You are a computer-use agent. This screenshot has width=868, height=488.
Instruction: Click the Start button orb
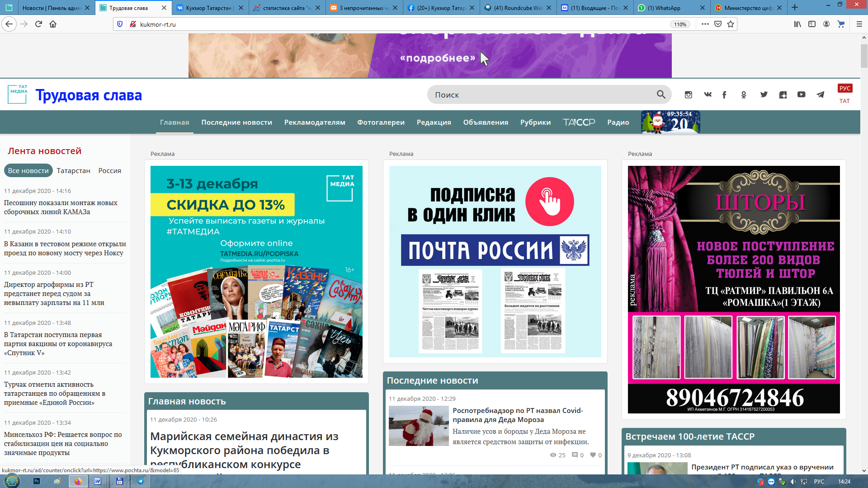pyautogui.click(x=12, y=481)
